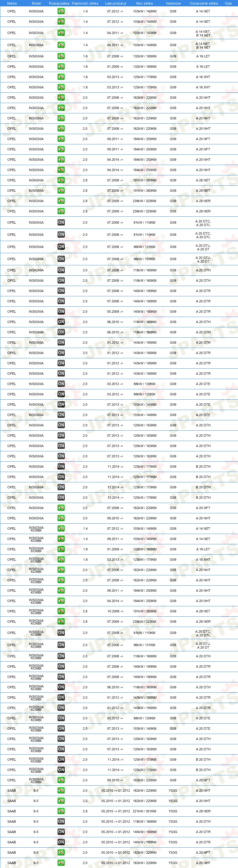238x868 pixels.
Task: Select '191kW / 260KM' in Insignia Kombi row
Action: pyautogui.click(x=145, y=611)
